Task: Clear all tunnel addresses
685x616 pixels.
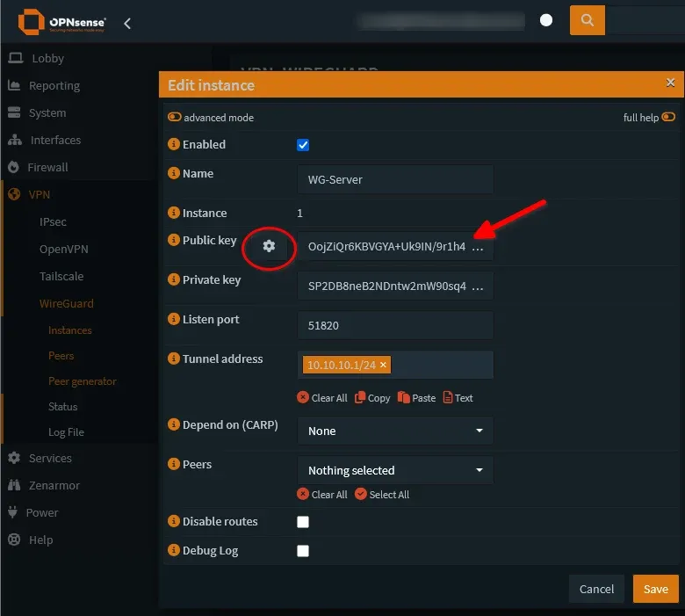Action: coord(322,398)
